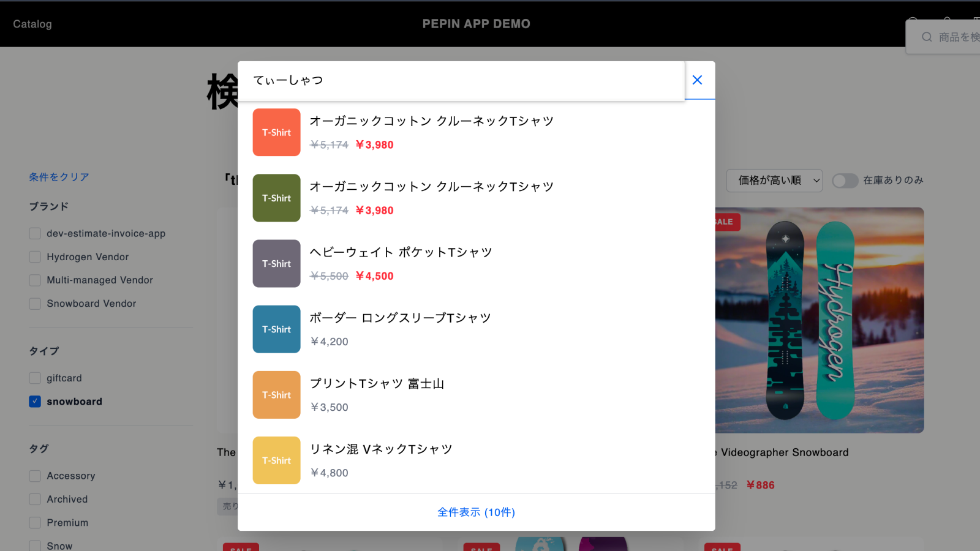The height and width of the screenshot is (551, 980).
Task: Click the 全件表示 (10件) link
Action: coord(476,512)
